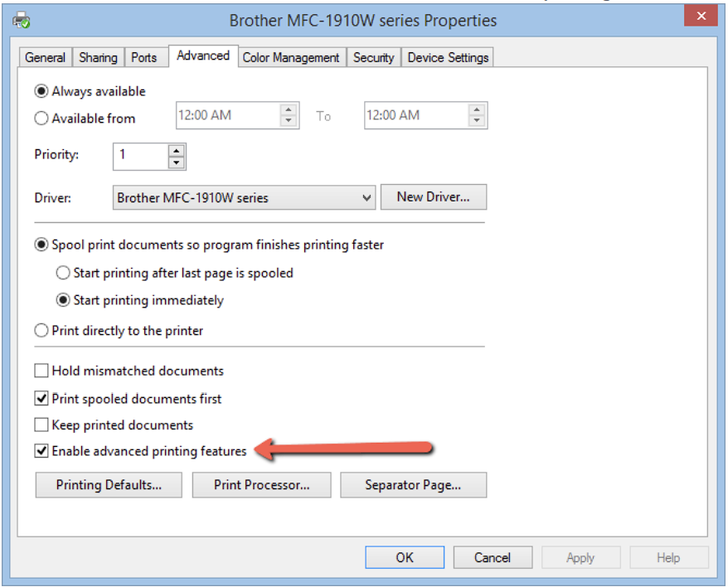Open Printing Defaults... dialog
Screen dimensions: 728x587
tap(109, 485)
